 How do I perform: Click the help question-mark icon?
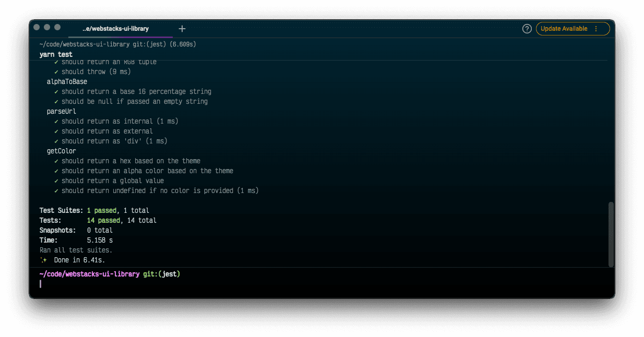pos(527,29)
